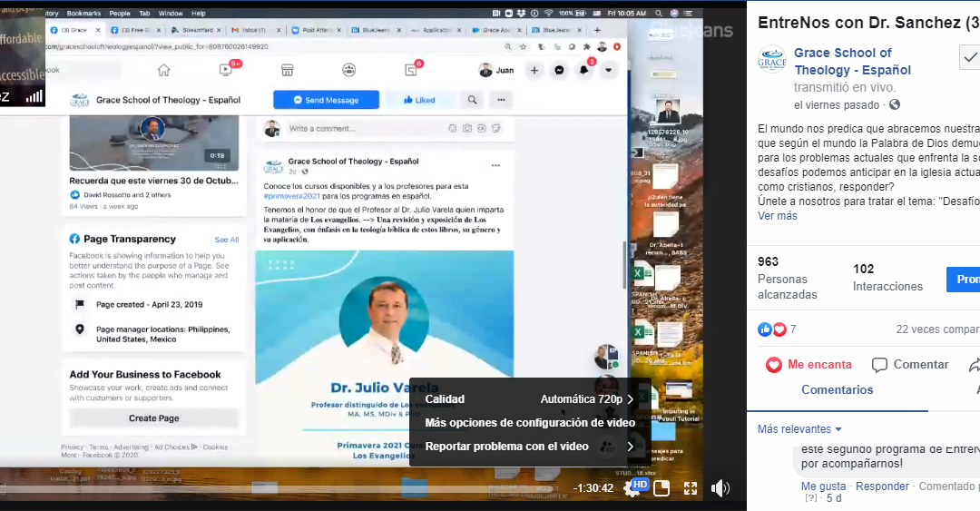Click the Grace School page logo avatar
Viewport: 980px width, 511px height.
pos(79,100)
